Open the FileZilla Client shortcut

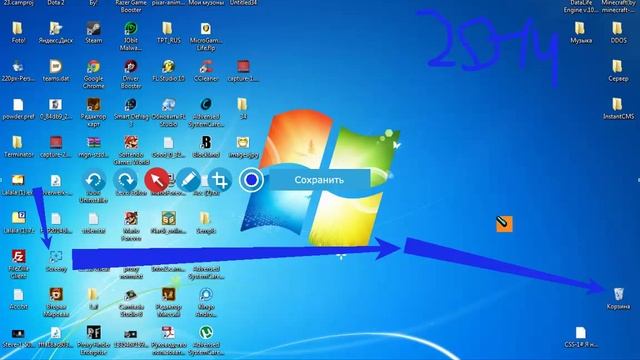point(18,264)
